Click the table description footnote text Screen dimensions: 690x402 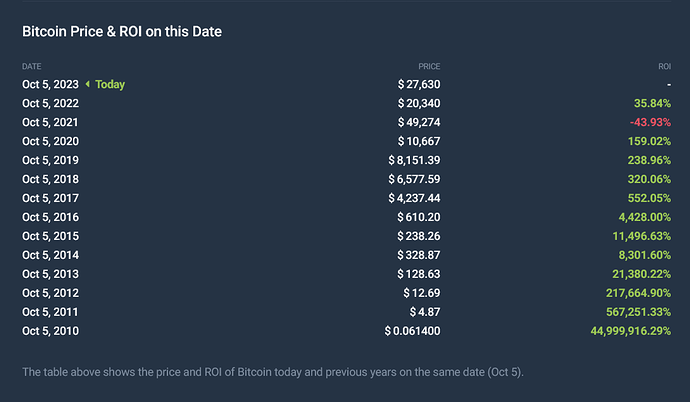click(x=272, y=372)
